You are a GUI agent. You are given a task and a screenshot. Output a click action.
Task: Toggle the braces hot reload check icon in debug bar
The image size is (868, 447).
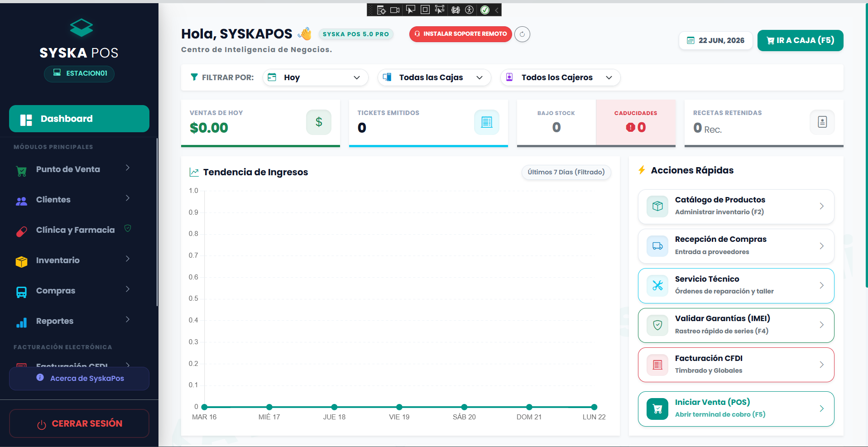coord(456,10)
